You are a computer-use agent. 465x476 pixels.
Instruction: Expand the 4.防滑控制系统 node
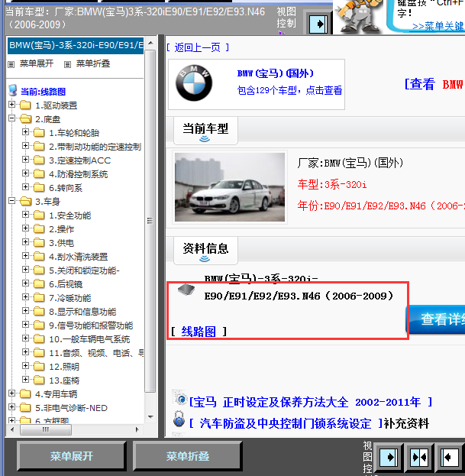25,173
